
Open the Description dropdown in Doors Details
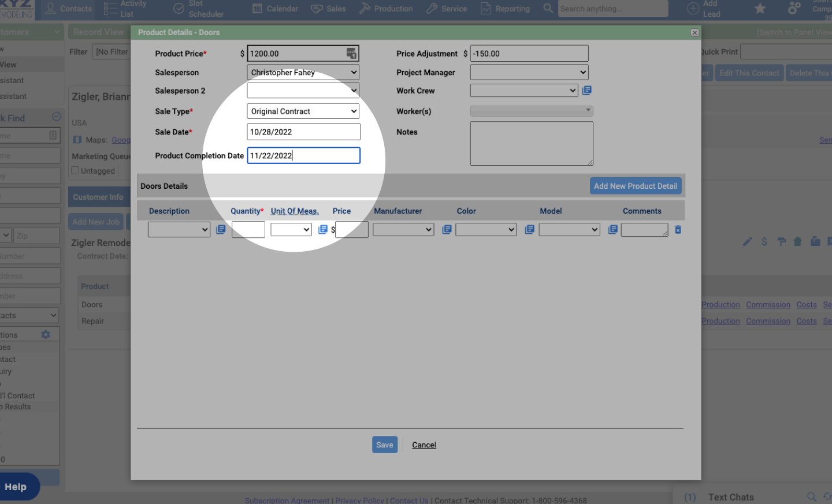[x=179, y=230]
